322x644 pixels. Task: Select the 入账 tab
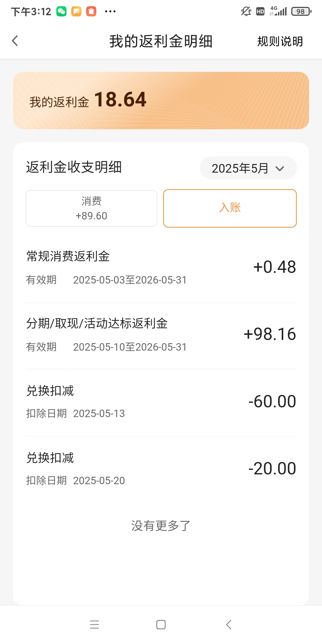[x=230, y=208]
